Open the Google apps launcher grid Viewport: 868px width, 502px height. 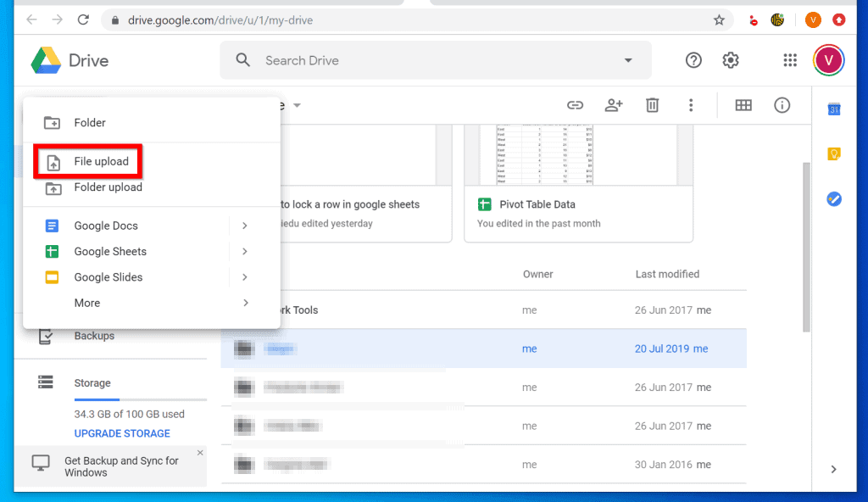coord(790,60)
